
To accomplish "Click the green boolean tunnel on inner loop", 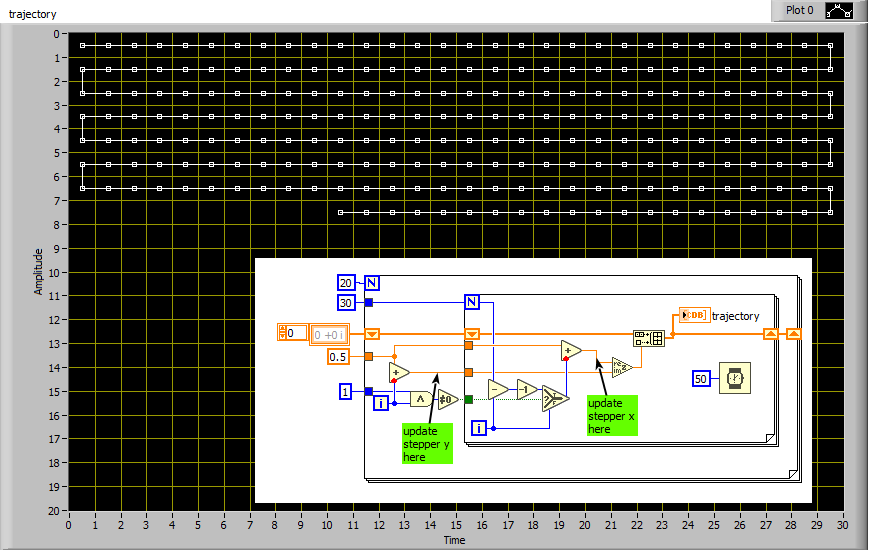I will coord(468,399).
